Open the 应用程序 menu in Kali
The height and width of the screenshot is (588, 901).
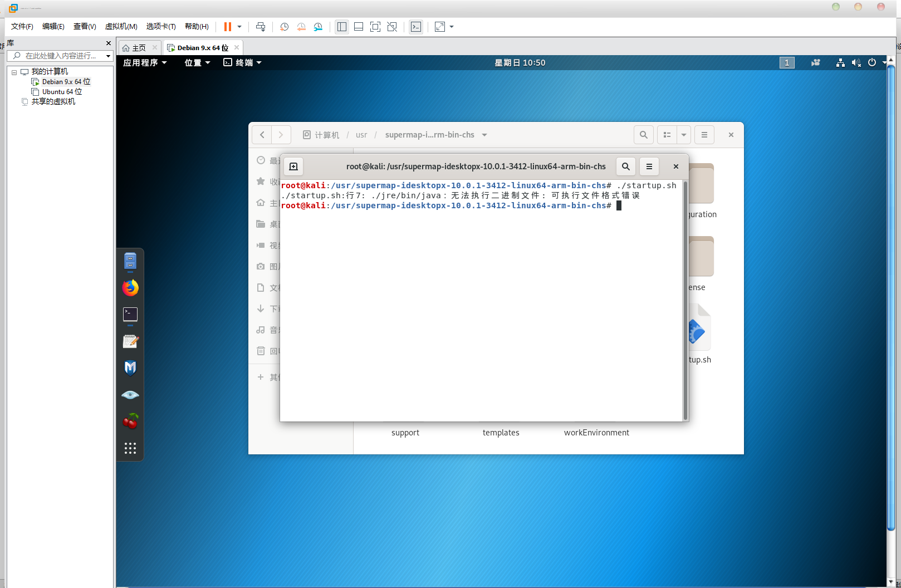145,63
